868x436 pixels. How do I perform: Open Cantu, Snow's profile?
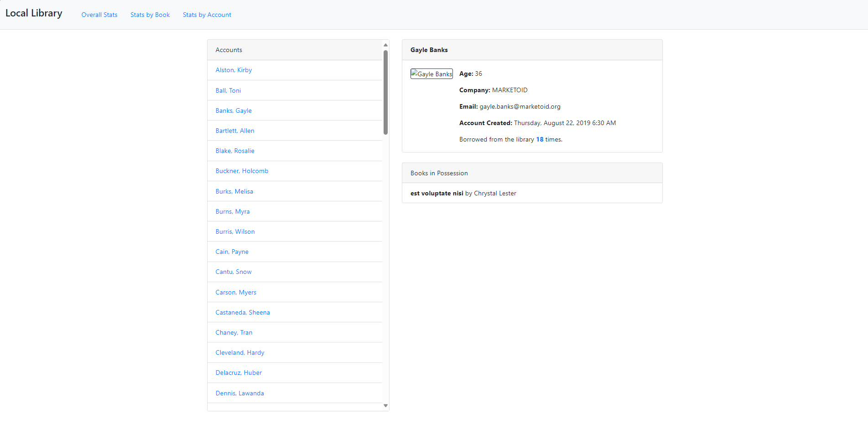233,272
